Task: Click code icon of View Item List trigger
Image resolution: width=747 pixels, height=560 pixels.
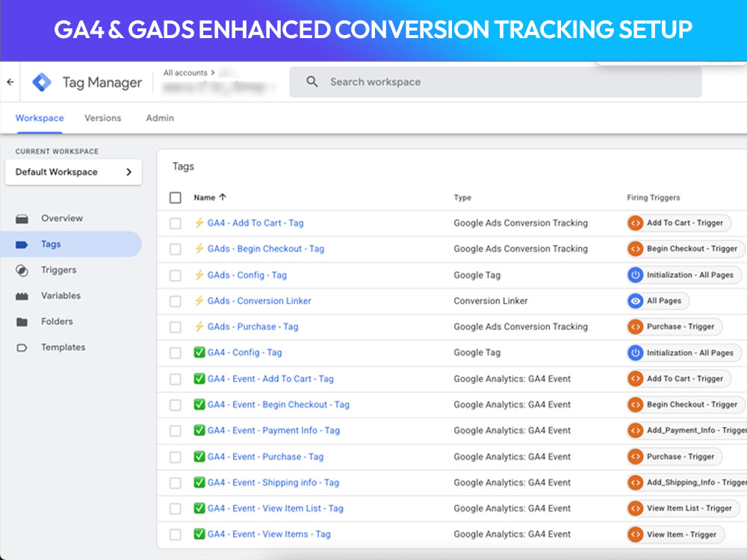Action: pos(636,508)
